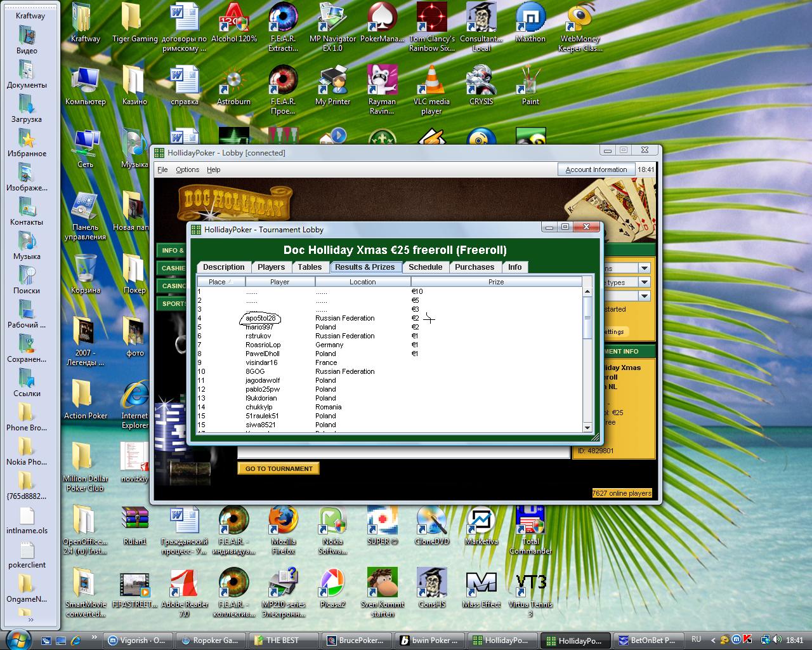Viewport: 812px width, 650px height.
Task: Open Total Commander desktop shortcut
Action: click(530, 521)
